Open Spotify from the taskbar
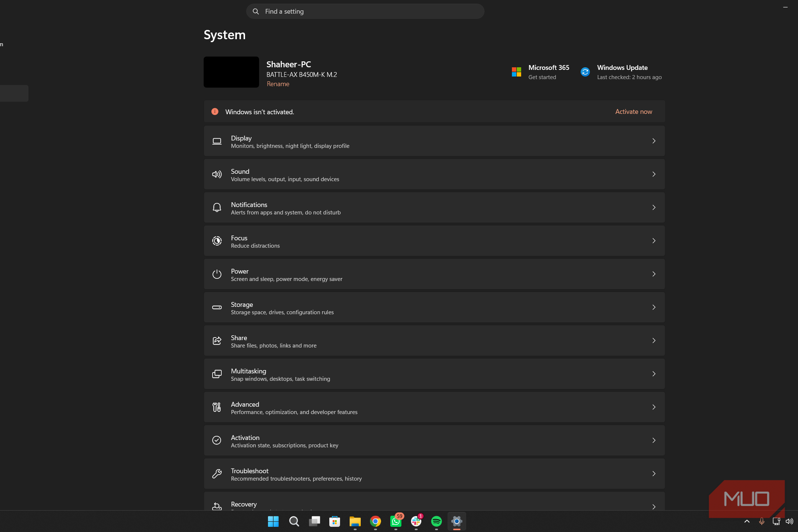 click(x=437, y=521)
